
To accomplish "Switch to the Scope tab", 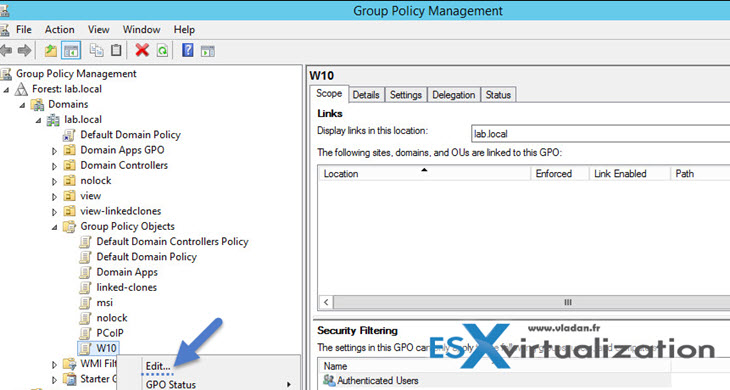I will [x=329, y=94].
